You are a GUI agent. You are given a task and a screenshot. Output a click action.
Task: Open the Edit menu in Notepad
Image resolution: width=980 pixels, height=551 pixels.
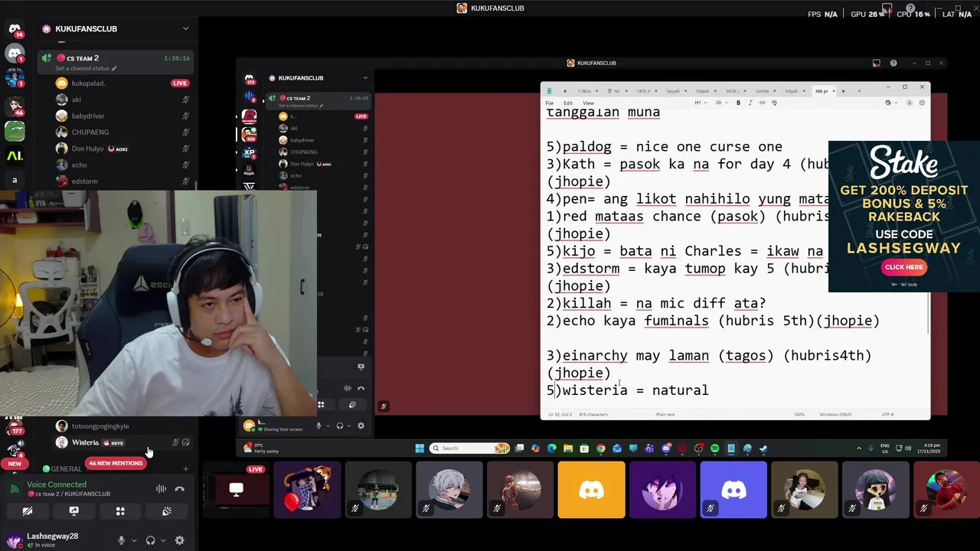point(568,103)
